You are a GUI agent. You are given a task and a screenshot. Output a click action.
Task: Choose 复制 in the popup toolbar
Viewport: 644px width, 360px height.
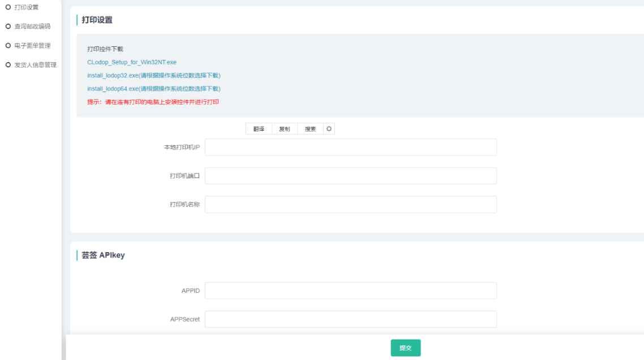pyautogui.click(x=284, y=129)
